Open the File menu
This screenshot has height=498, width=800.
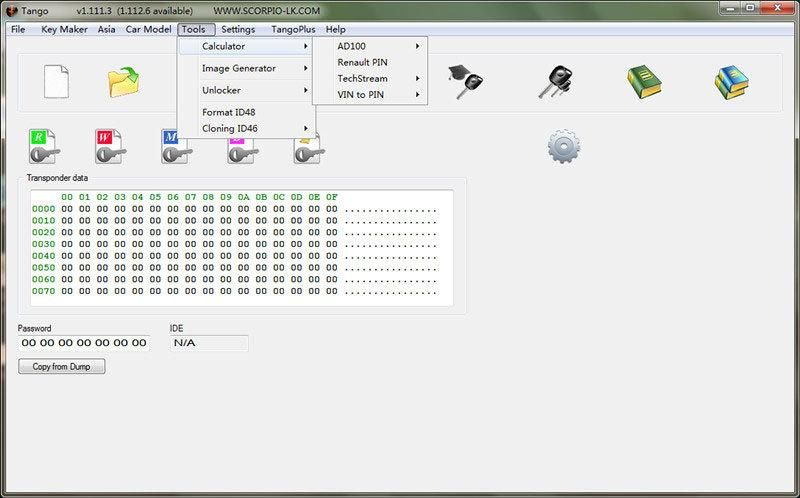(x=18, y=30)
